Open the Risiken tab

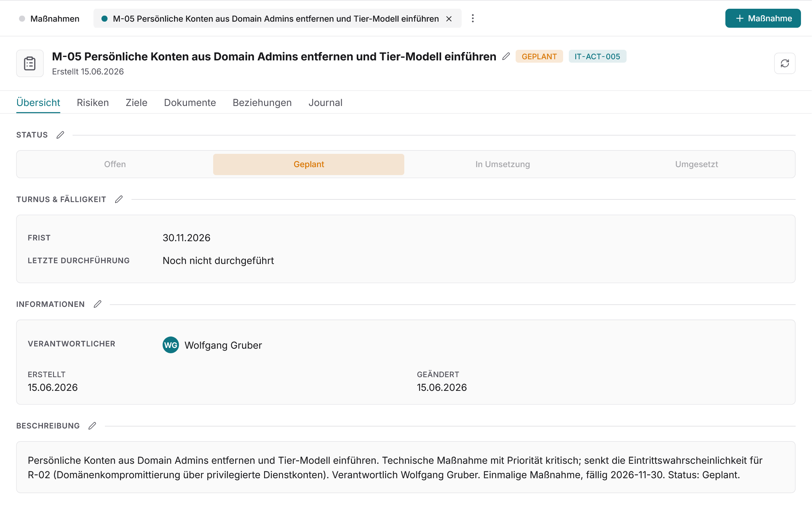coord(93,103)
